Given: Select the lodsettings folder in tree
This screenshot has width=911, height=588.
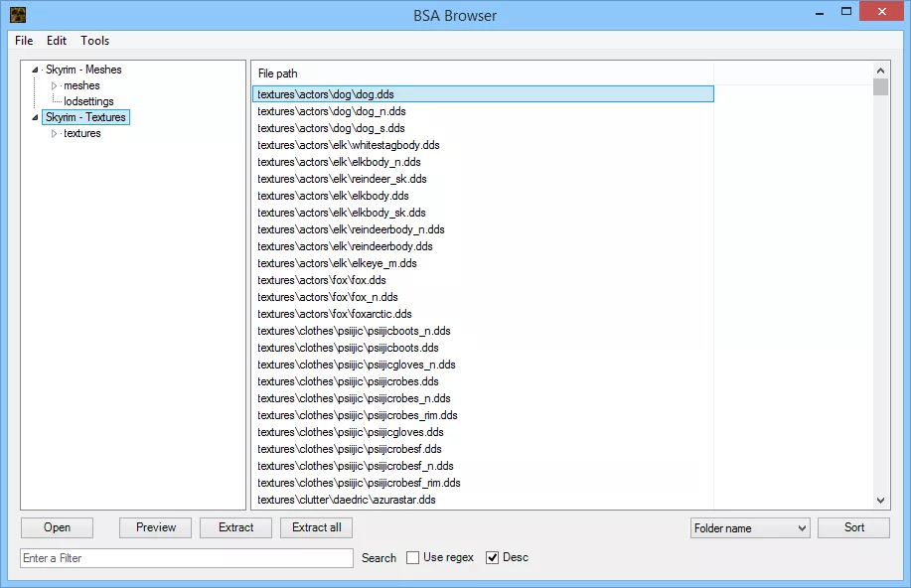Looking at the screenshot, I should click(88, 101).
